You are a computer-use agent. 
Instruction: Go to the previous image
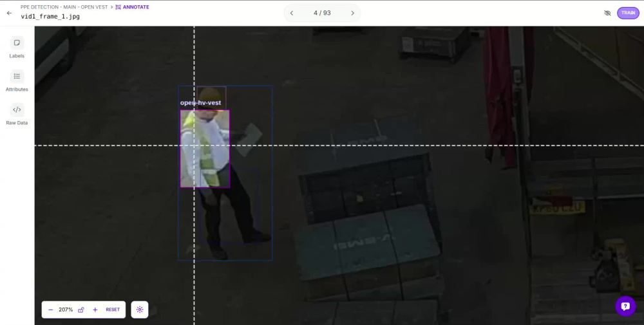pos(292,13)
